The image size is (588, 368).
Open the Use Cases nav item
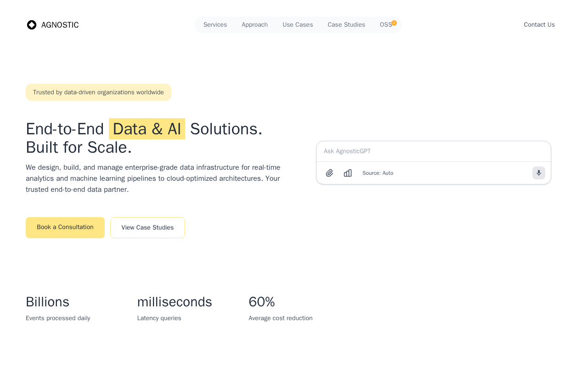pos(298,25)
